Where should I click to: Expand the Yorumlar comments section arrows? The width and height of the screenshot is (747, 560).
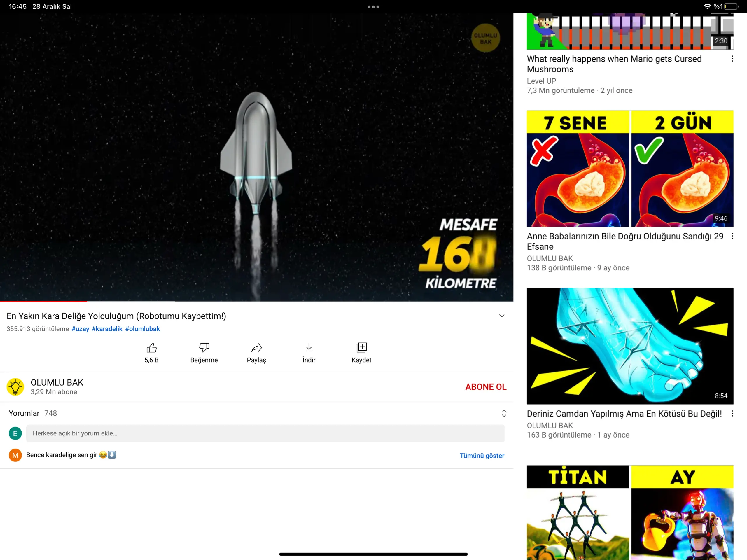pos(504,413)
